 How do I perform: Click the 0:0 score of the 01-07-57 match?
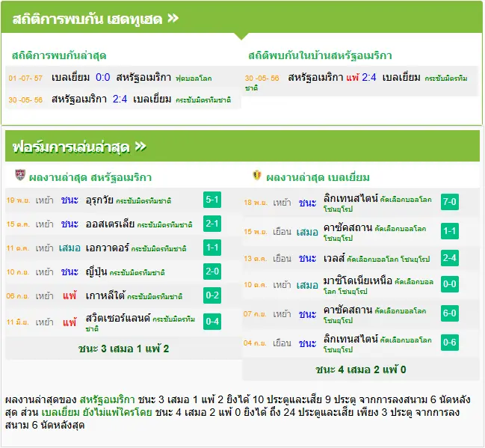[x=102, y=77]
